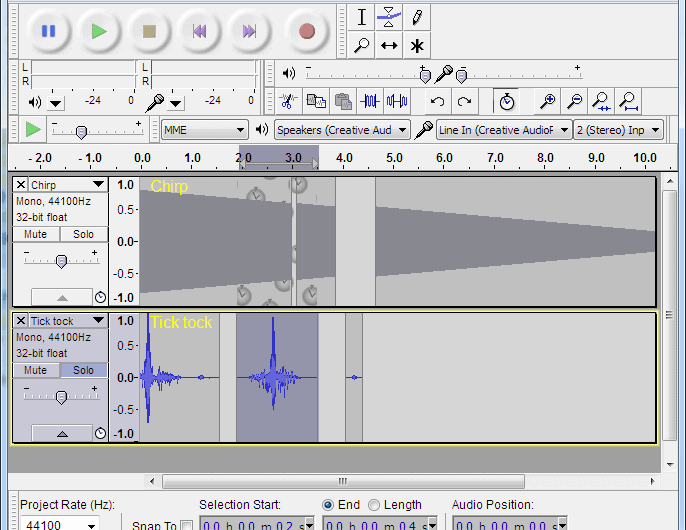Image resolution: width=686 pixels, height=530 pixels.
Task: Collapse the Chirp track using its arrow button
Action: coord(62,298)
